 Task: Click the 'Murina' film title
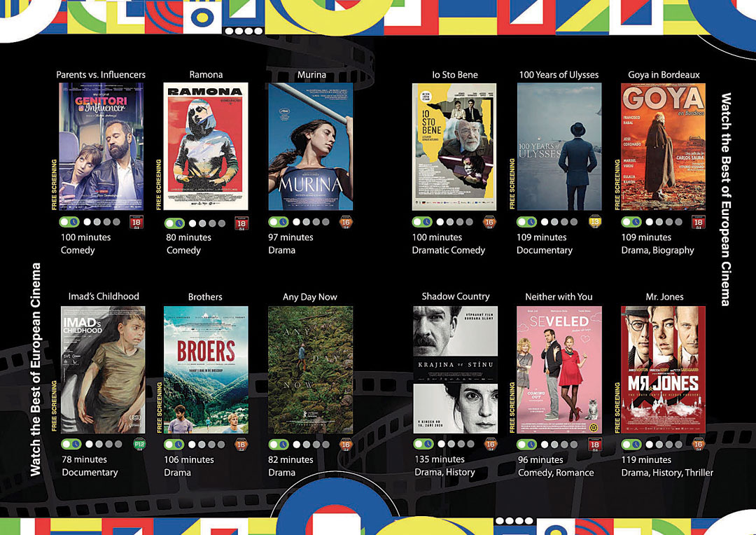[311, 75]
